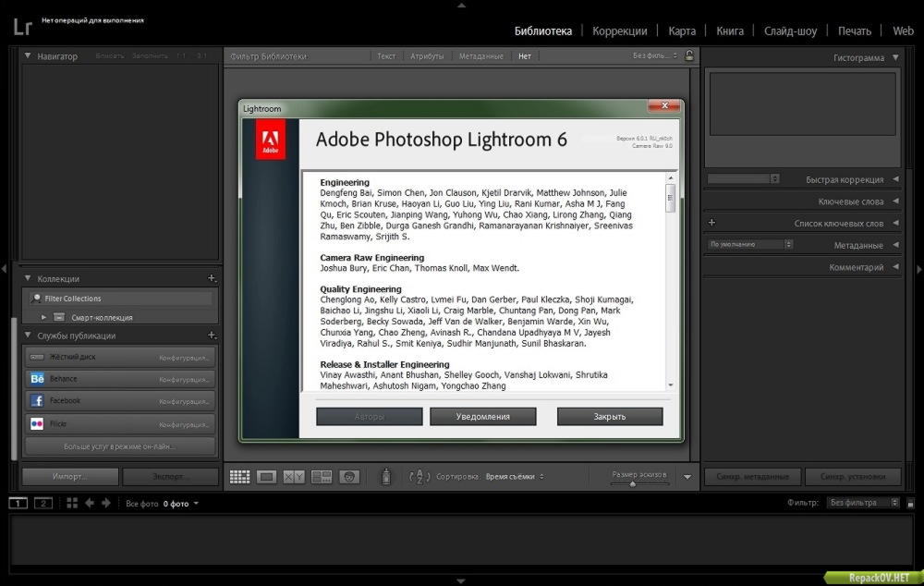924x586 pixels.
Task: Open Quick Develop saved preset dropdown
Action: pyautogui.click(x=744, y=178)
